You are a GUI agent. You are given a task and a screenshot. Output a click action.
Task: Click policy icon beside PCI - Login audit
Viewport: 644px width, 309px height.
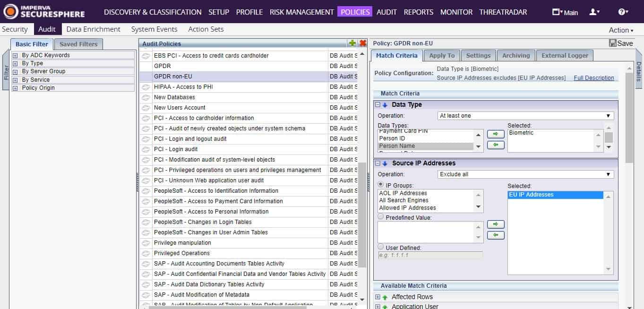146,149
